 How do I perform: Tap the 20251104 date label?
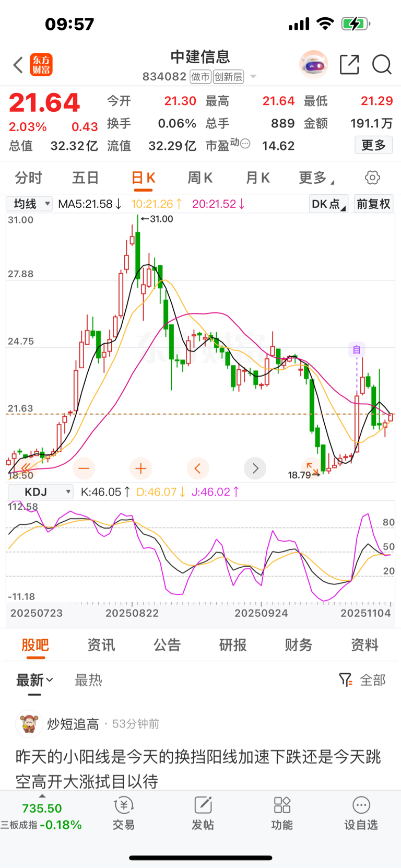coord(365,613)
